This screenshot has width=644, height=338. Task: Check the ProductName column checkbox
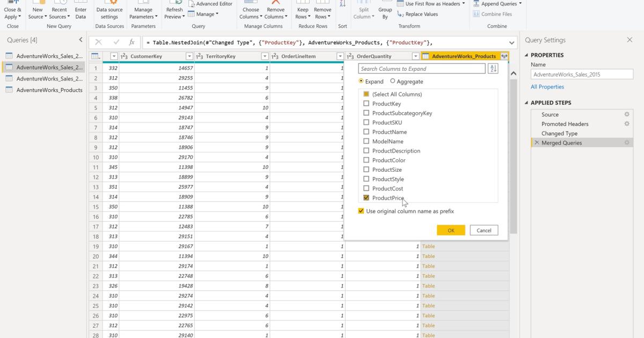[366, 132]
